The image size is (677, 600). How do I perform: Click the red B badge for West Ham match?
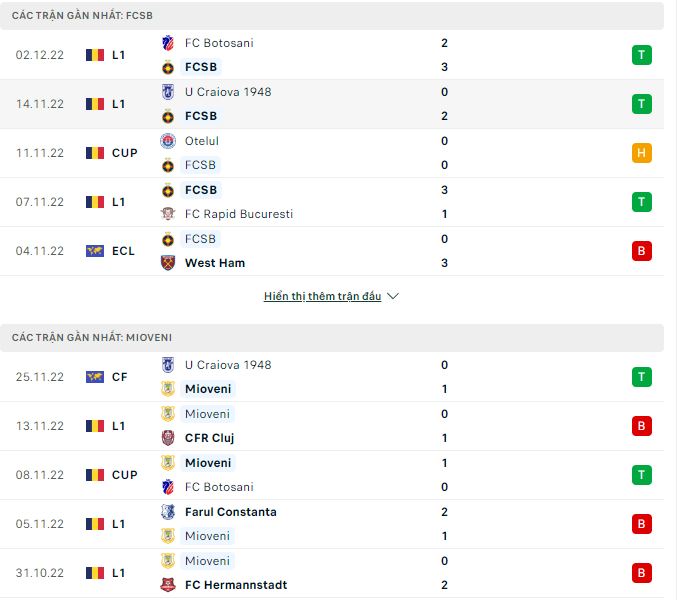tap(641, 251)
